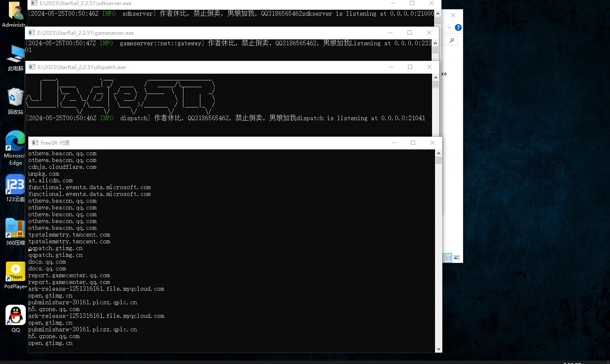The height and width of the screenshot is (364, 610).
Task: Click 'dispatch is listening at 0.0.0.0:21041' text
Action: 361,118
